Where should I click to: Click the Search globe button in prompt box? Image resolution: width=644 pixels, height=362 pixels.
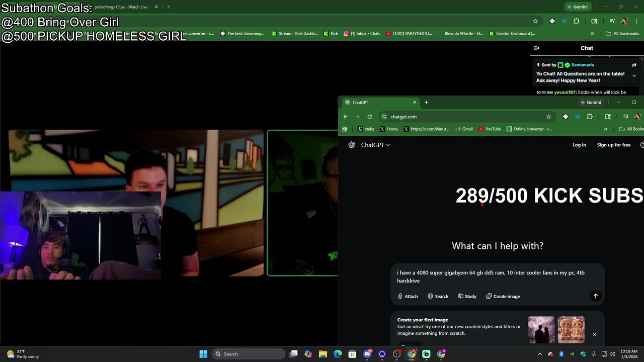coord(438,296)
